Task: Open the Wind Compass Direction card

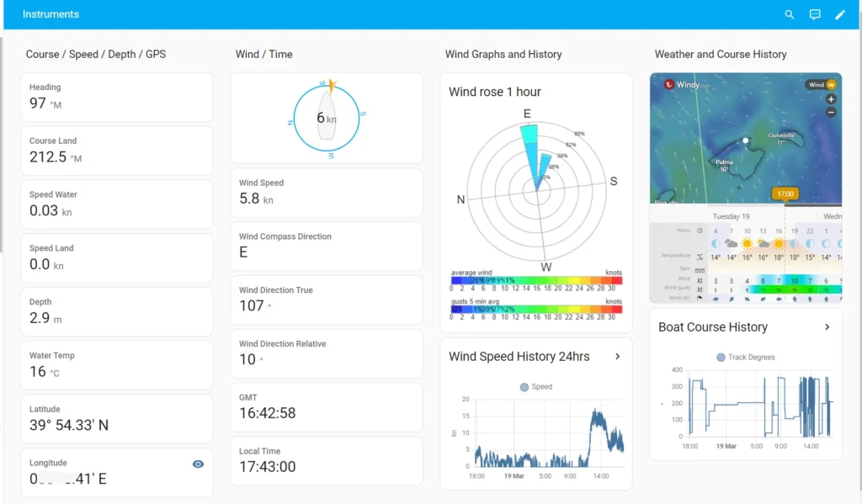Action: [x=327, y=247]
